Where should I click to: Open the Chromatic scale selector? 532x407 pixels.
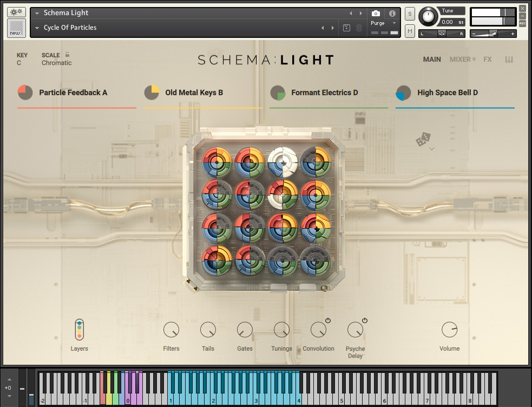point(57,63)
